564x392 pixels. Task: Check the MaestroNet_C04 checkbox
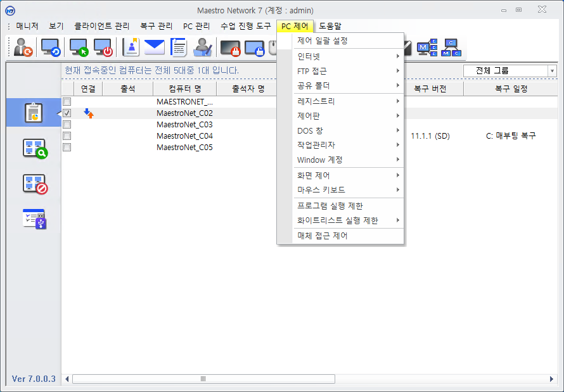pyautogui.click(x=67, y=136)
